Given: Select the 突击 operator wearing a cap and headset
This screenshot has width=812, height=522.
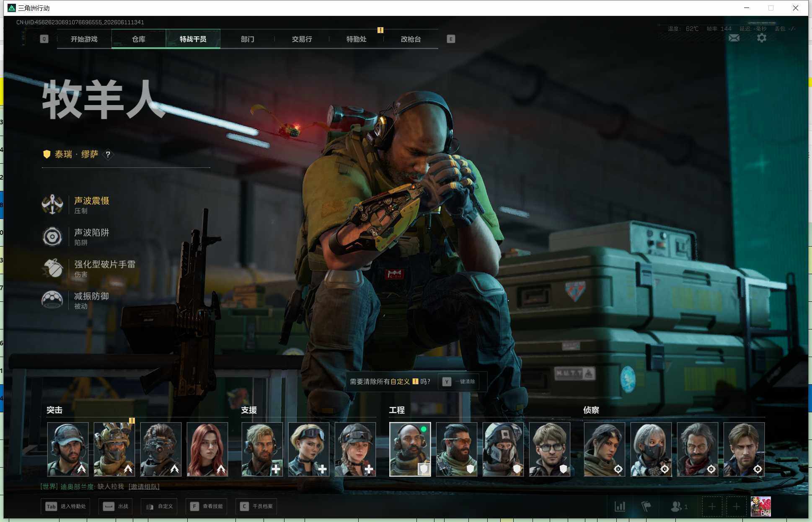Looking at the screenshot, I should click(68, 449).
